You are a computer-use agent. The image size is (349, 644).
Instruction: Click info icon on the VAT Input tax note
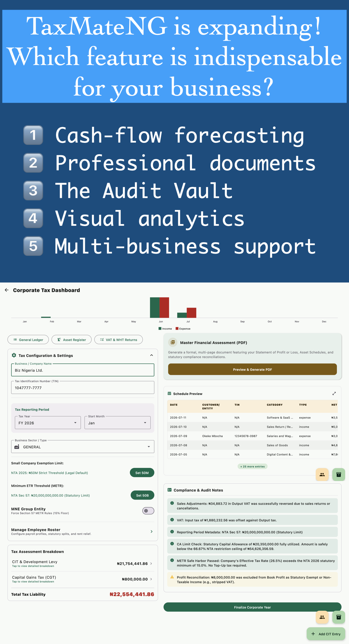point(172,520)
